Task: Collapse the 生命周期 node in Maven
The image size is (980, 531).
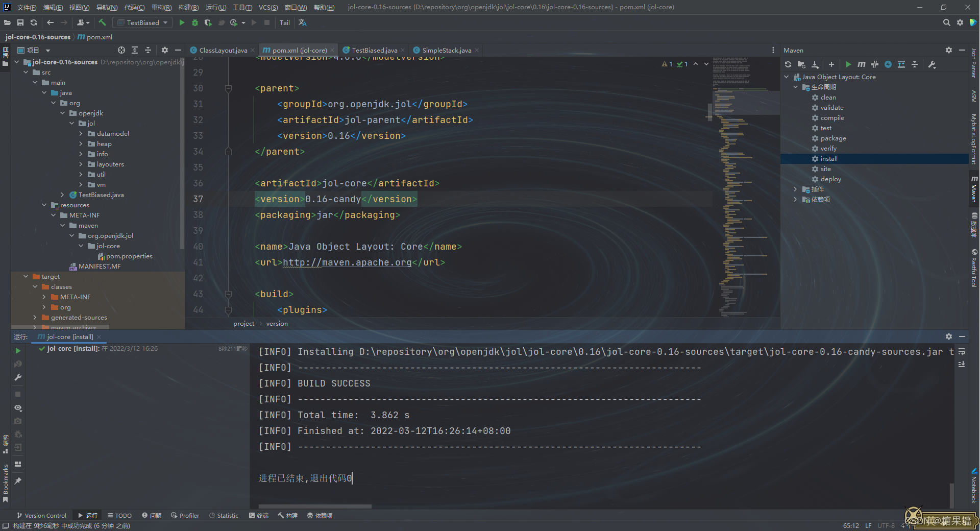Action: click(x=795, y=87)
